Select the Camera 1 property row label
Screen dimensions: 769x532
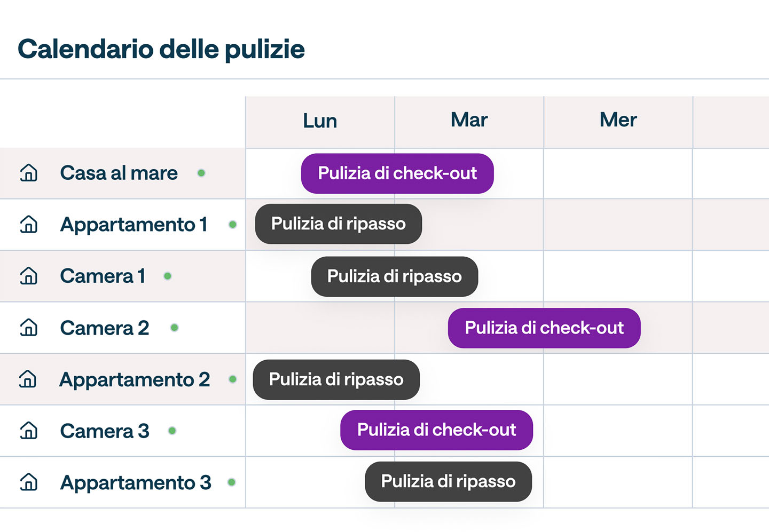tap(103, 276)
